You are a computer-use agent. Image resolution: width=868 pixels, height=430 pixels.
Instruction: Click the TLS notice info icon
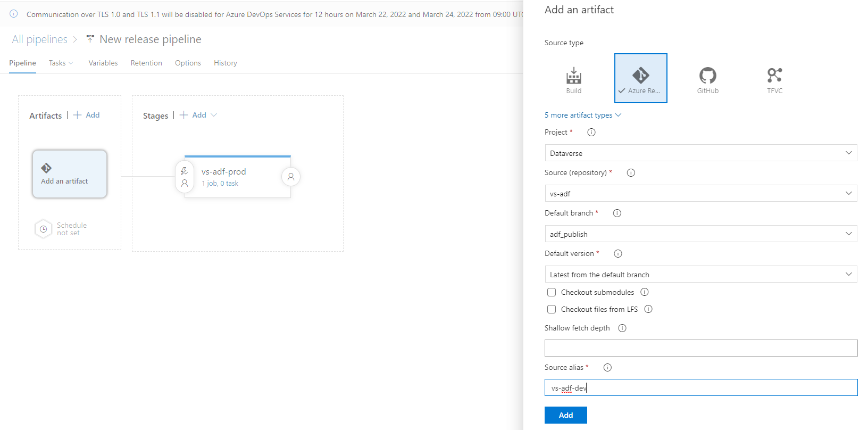(14, 14)
